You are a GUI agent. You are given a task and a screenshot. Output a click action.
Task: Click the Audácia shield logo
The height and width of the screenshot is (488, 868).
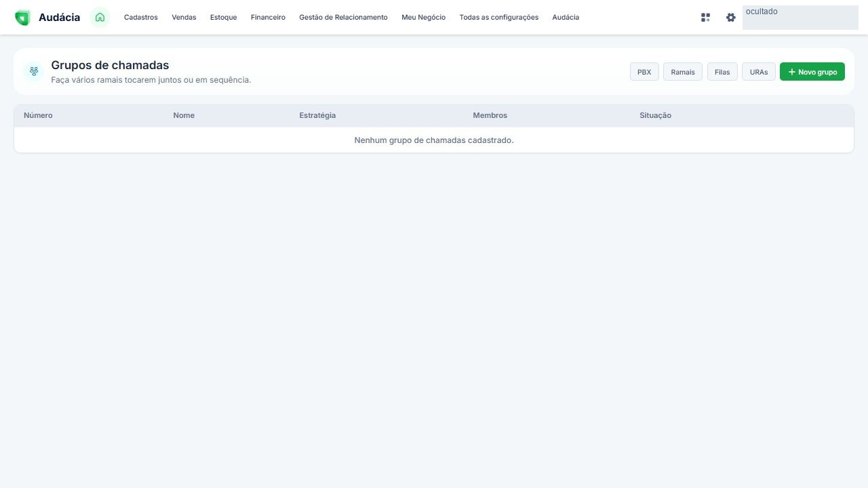point(22,18)
